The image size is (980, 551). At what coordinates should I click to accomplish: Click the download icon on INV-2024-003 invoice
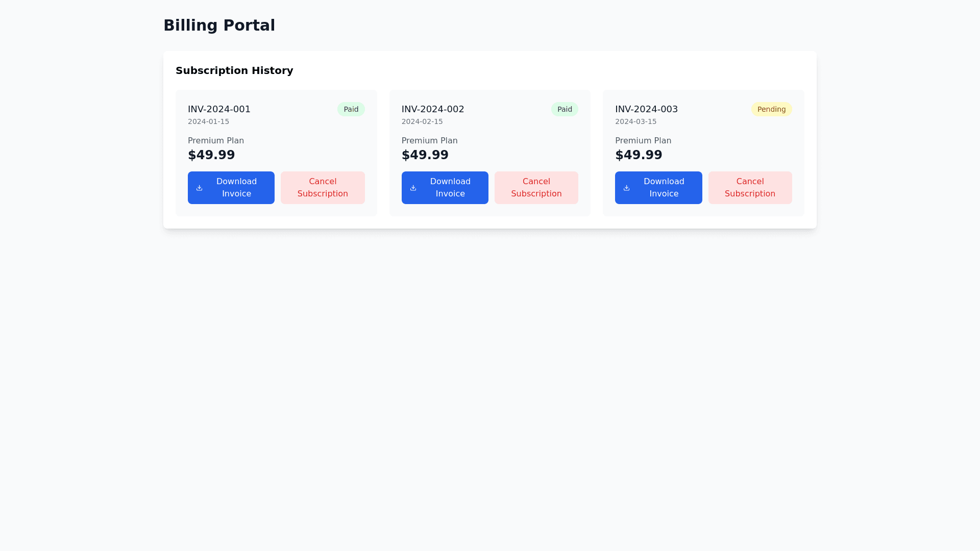(626, 188)
